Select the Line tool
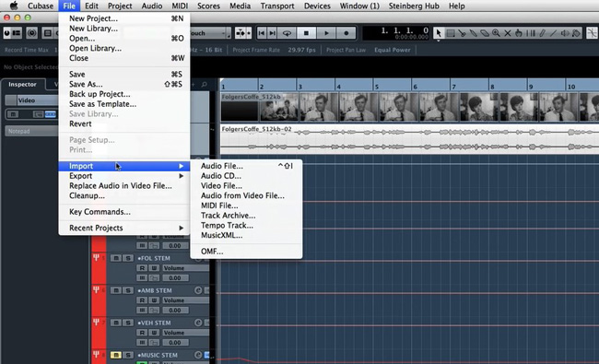 tap(553, 33)
